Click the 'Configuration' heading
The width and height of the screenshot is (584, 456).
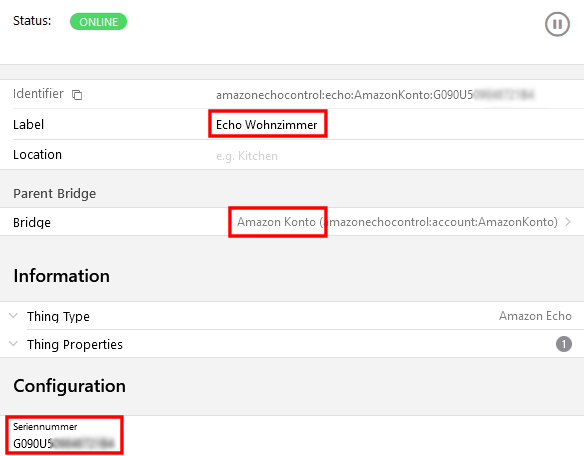click(x=69, y=386)
